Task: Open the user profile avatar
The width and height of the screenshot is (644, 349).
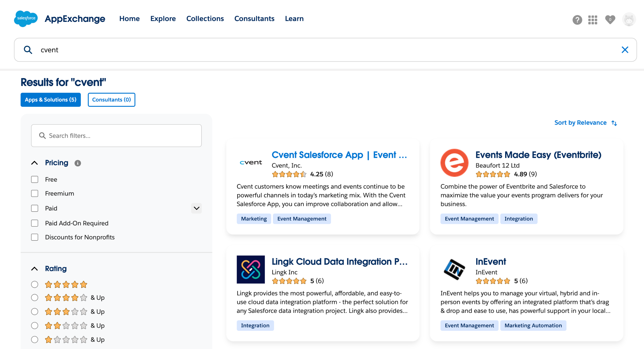Action: (x=629, y=20)
